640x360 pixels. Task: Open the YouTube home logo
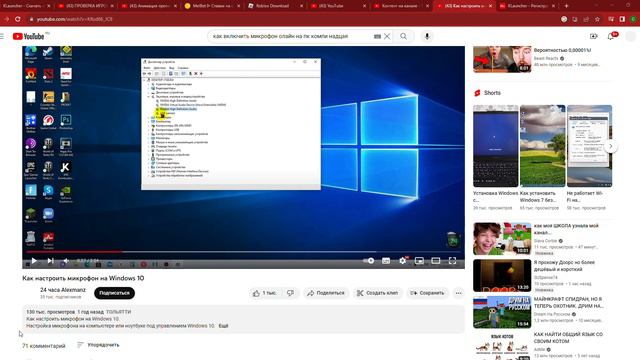point(29,36)
